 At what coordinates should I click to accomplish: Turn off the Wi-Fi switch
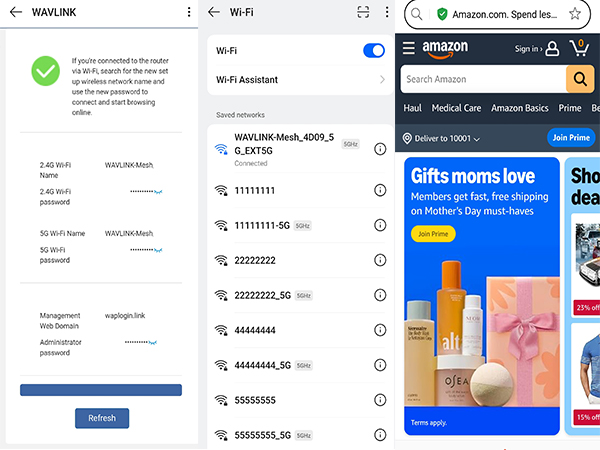tap(374, 51)
